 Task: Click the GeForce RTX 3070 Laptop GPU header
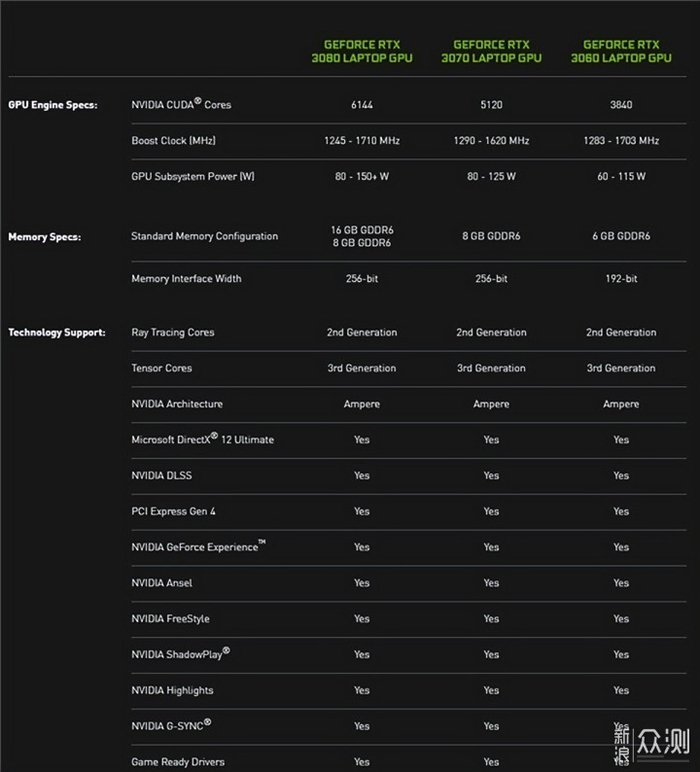pyautogui.click(x=491, y=51)
